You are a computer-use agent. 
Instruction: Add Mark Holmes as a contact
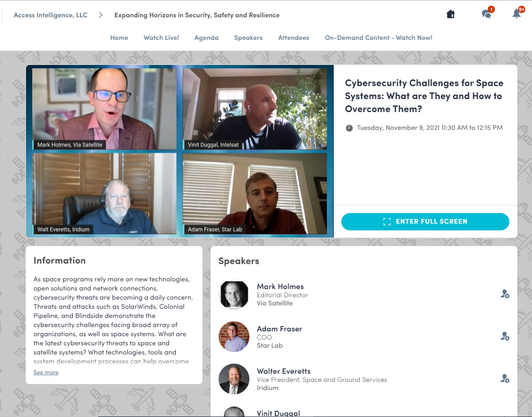(x=505, y=294)
